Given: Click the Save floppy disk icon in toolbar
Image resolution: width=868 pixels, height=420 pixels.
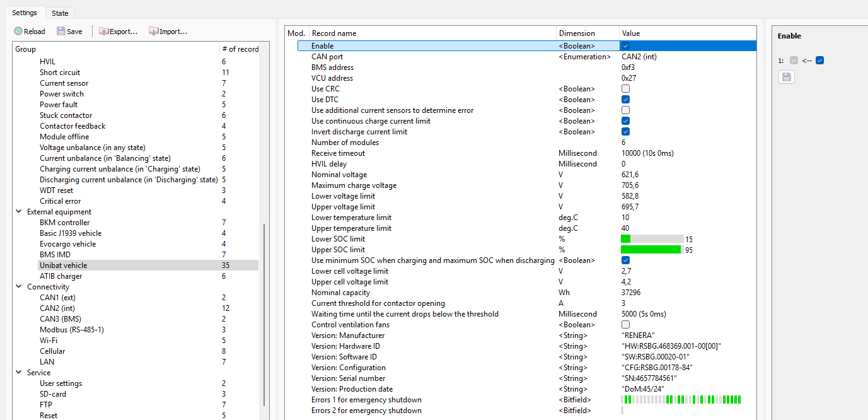Looking at the screenshot, I should [x=61, y=31].
